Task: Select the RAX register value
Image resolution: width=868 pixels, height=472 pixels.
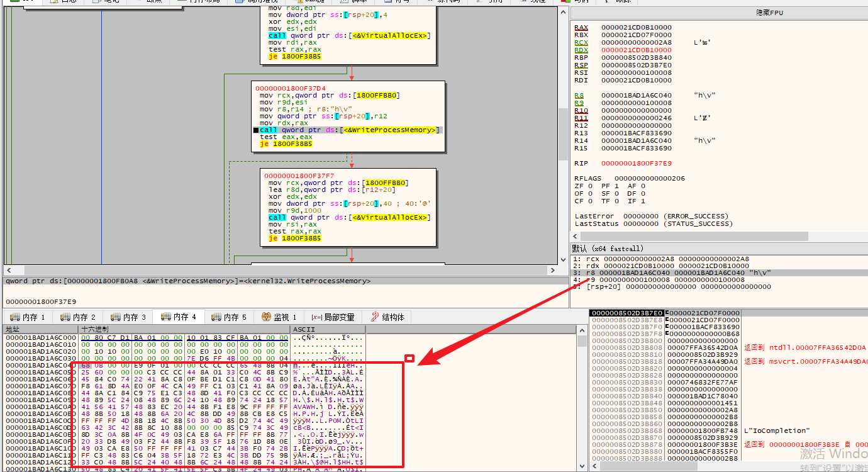Action: click(x=637, y=28)
